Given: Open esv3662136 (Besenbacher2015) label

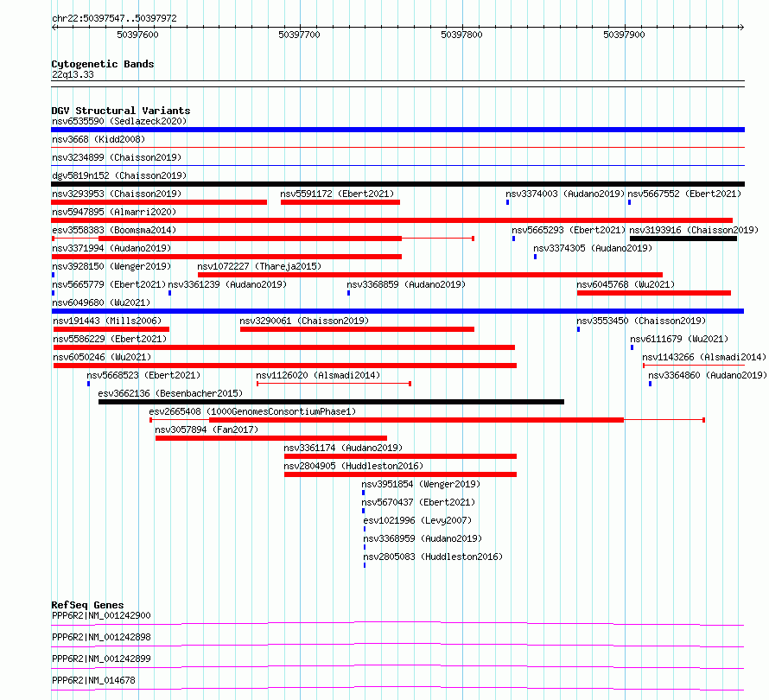Looking at the screenshot, I should tap(170, 393).
